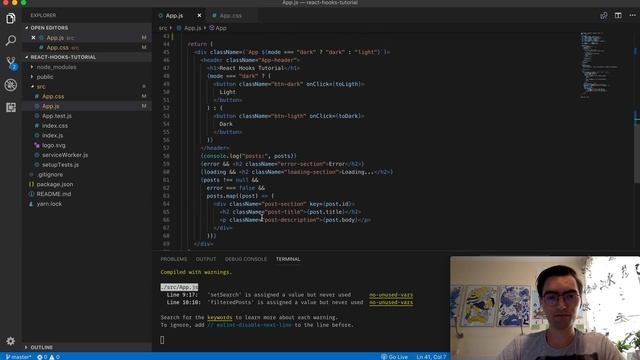Select App.js in the src folder

[51, 106]
